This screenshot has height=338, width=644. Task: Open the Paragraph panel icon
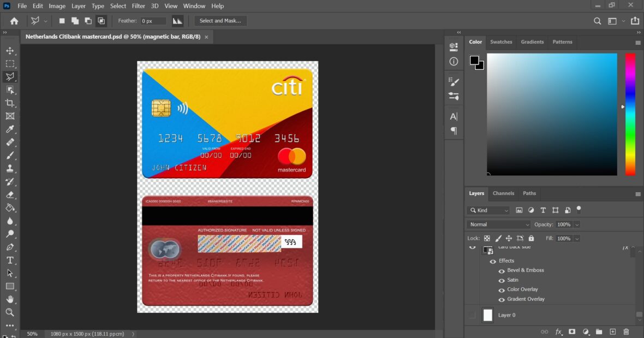coord(454,131)
